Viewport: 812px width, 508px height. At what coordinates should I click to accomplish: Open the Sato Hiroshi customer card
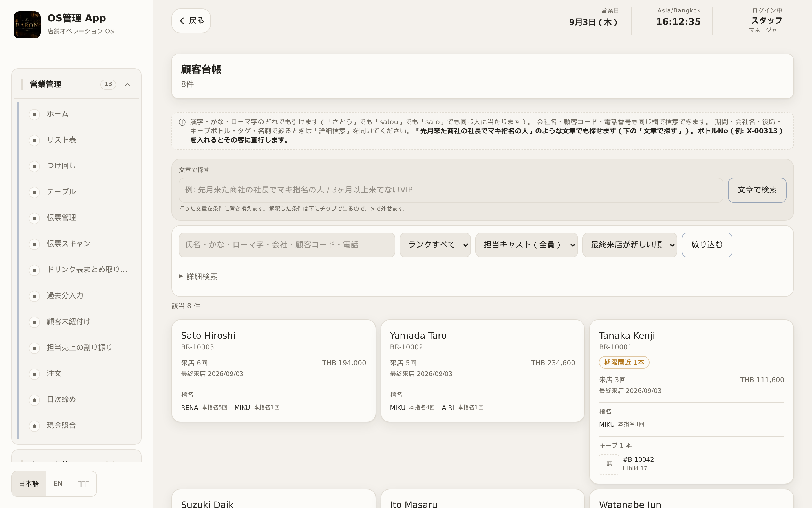point(273,371)
